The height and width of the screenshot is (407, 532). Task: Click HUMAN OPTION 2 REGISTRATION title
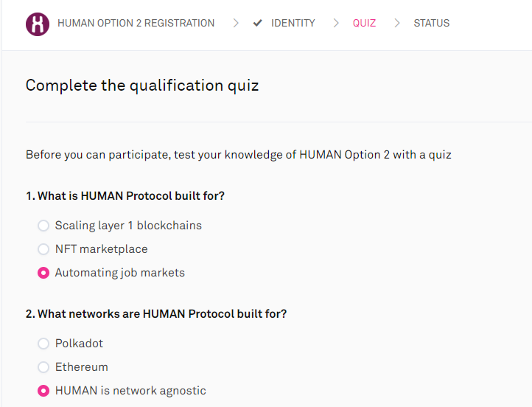[x=136, y=23]
